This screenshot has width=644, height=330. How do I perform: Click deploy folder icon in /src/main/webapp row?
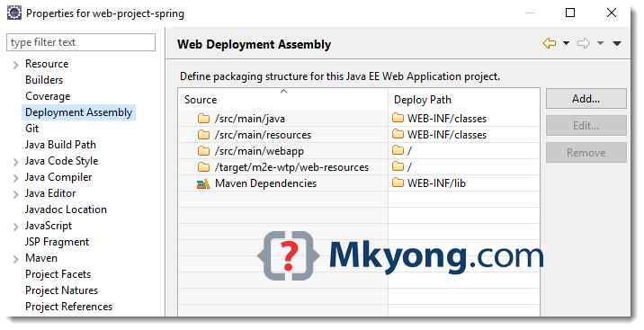point(398,150)
